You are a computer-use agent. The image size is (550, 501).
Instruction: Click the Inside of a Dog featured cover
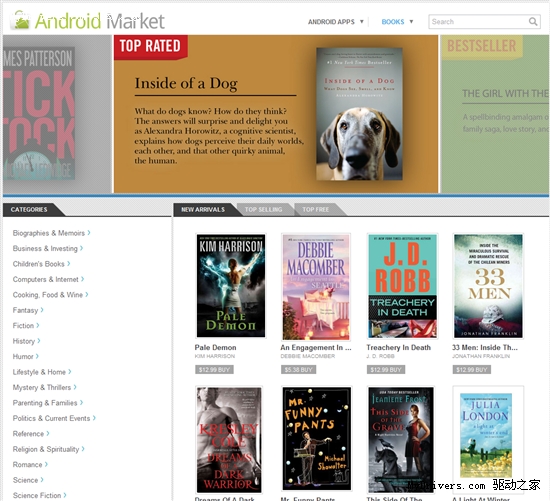pyautogui.click(x=359, y=114)
